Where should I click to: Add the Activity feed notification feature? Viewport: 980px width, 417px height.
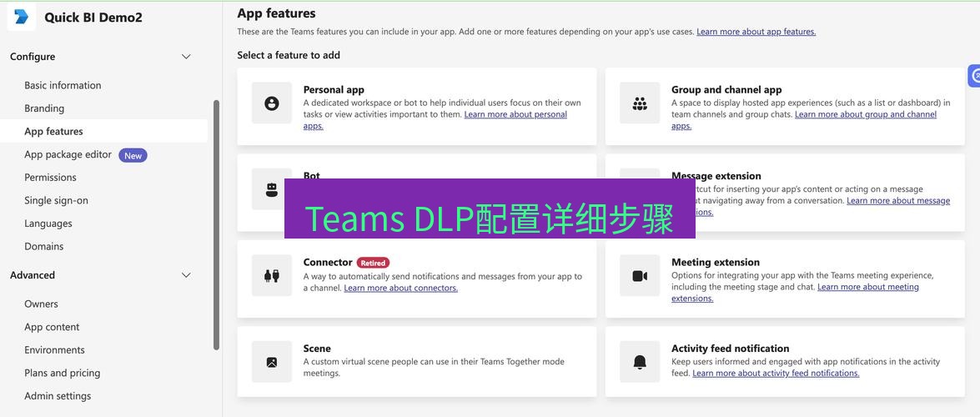[785, 361]
